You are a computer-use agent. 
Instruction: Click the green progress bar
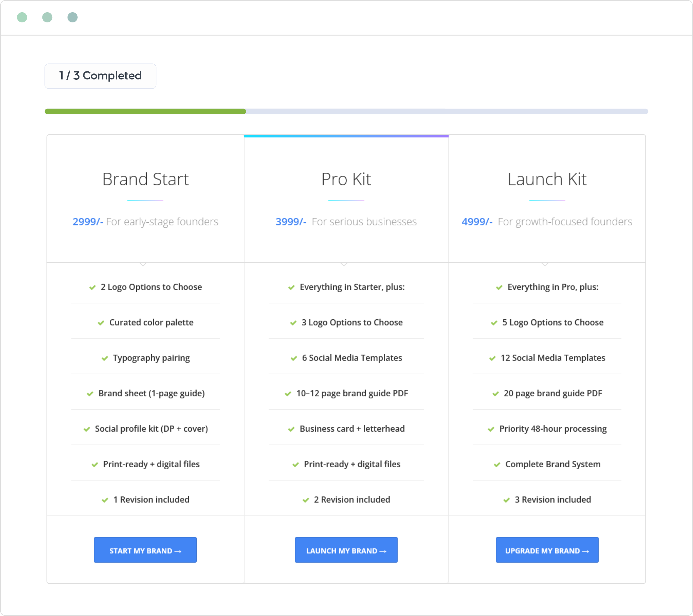pos(145,111)
